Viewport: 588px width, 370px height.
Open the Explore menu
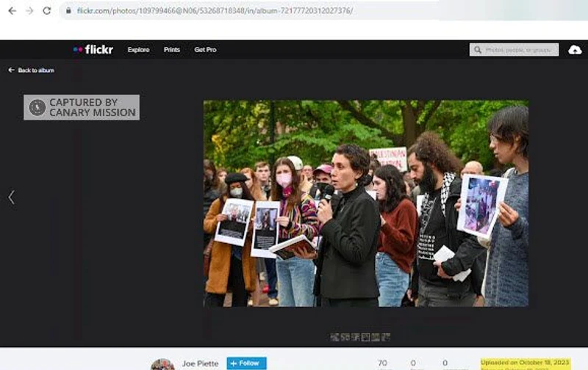coord(138,50)
